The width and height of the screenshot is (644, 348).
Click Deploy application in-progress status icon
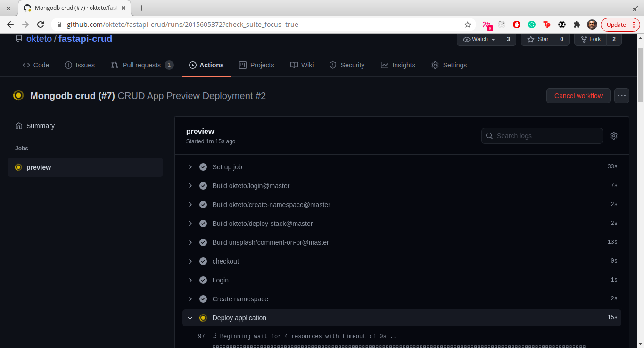pyautogui.click(x=203, y=318)
